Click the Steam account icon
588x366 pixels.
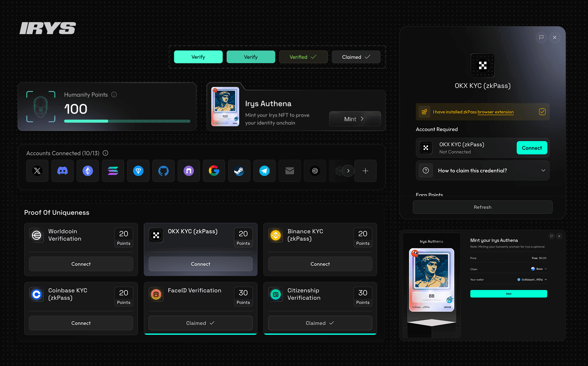pos(239,171)
